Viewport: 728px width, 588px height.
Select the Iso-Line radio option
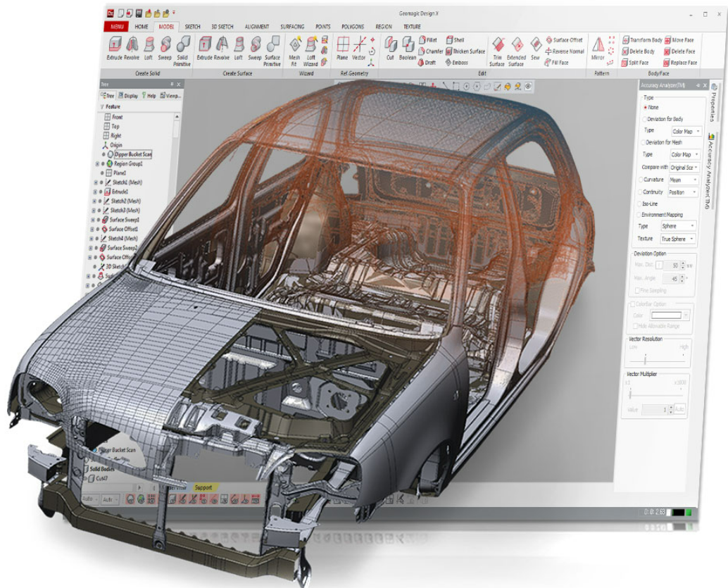point(639,204)
